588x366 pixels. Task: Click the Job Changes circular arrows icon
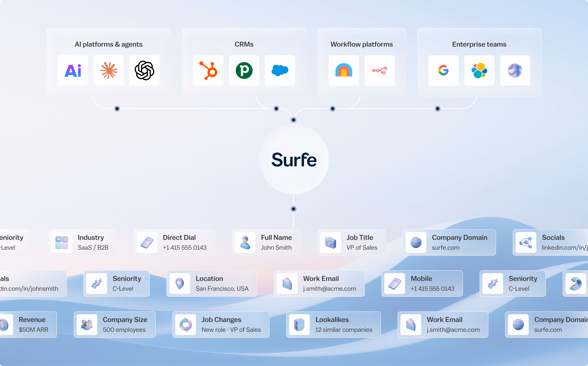186,325
